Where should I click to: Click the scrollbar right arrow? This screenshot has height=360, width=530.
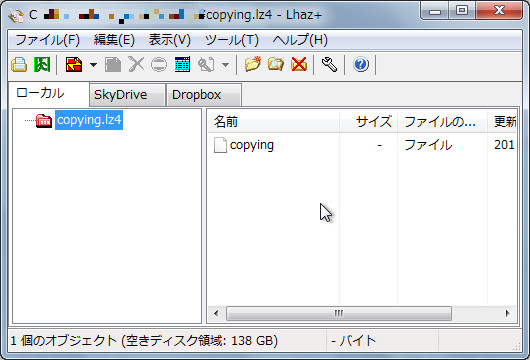point(507,313)
